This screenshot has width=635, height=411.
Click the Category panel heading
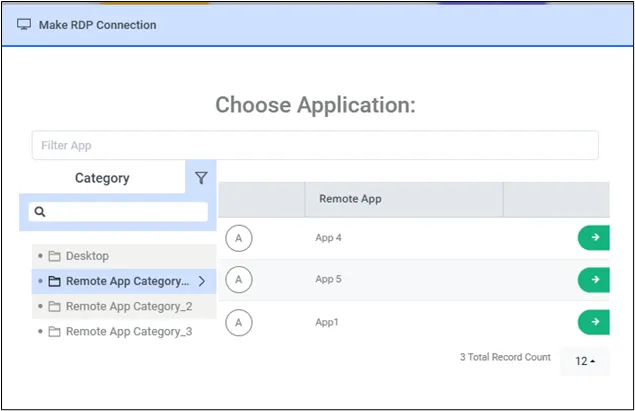tap(102, 178)
